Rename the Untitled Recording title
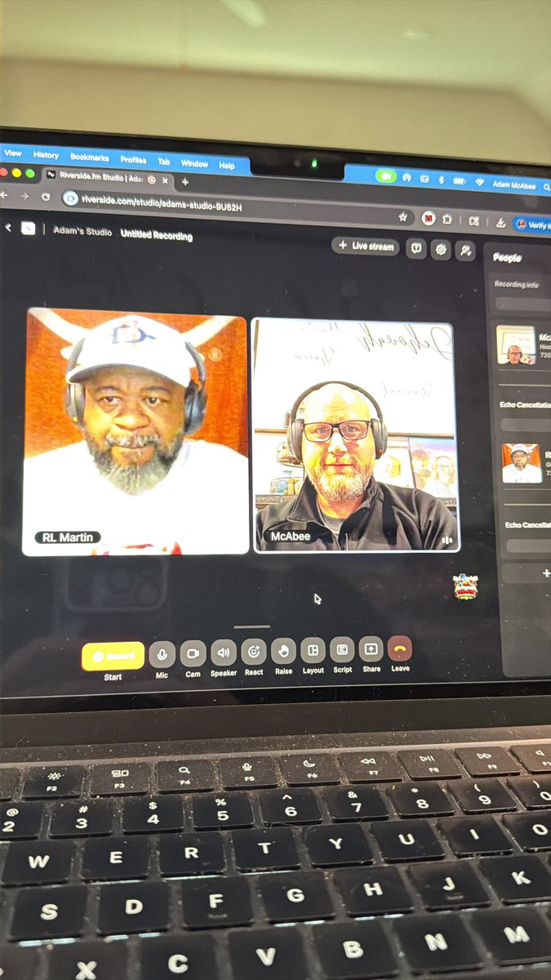 pos(157,235)
